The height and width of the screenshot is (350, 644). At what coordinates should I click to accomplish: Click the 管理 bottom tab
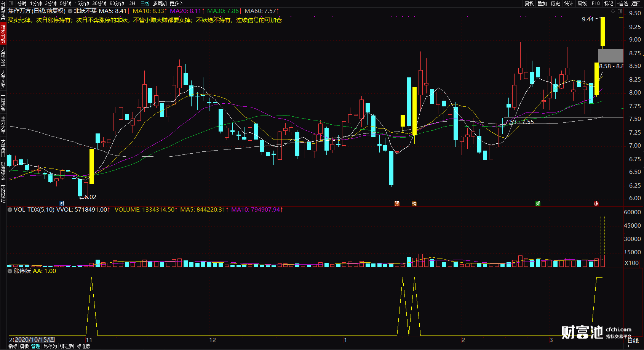(36, 346)
